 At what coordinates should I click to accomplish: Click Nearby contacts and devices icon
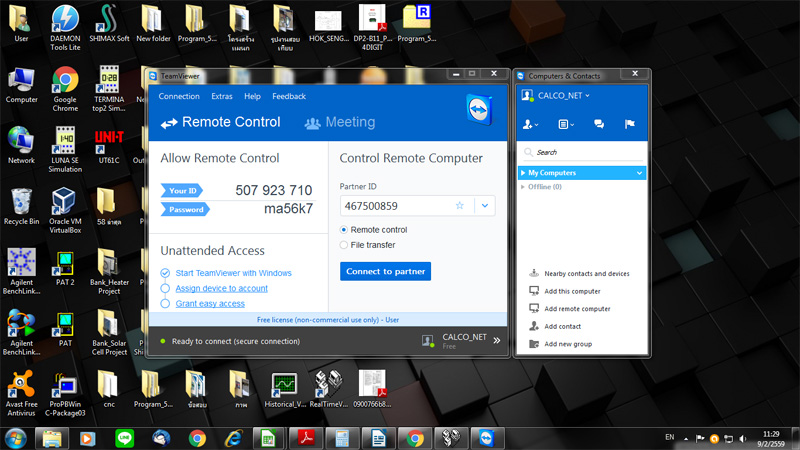coord(534,273)
